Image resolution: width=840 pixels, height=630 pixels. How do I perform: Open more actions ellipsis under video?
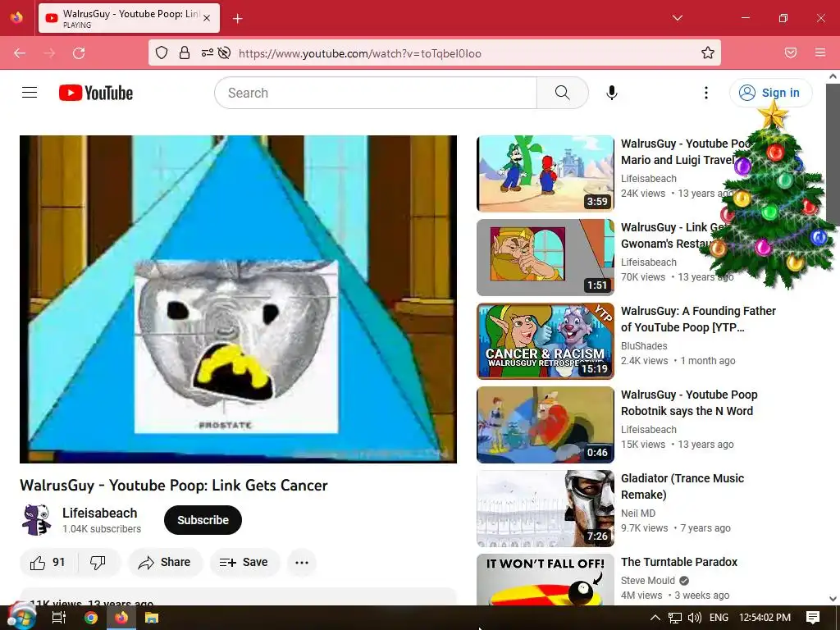(302, 562)
